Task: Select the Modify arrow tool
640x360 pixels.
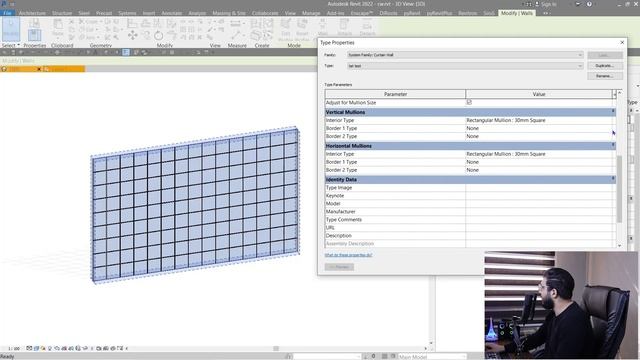Action: 11,29
